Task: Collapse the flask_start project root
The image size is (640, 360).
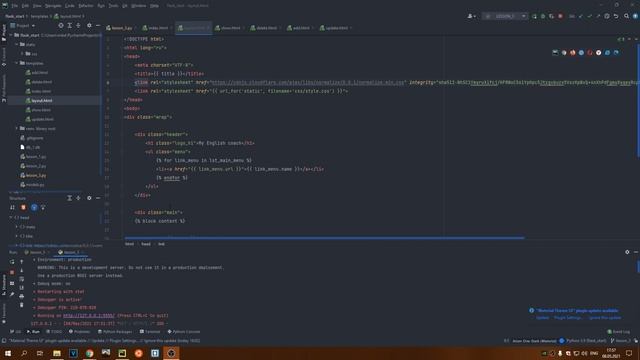Action: (11, 35)
